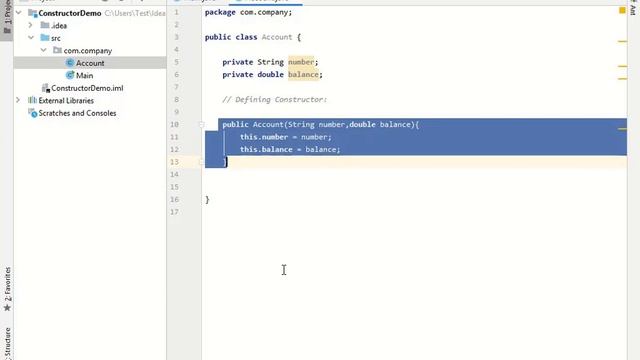The height and width of the screenshot is (360, 640).
Task: Click the com.company package icon
Action: pyautogui.click(x=57, y=50)
